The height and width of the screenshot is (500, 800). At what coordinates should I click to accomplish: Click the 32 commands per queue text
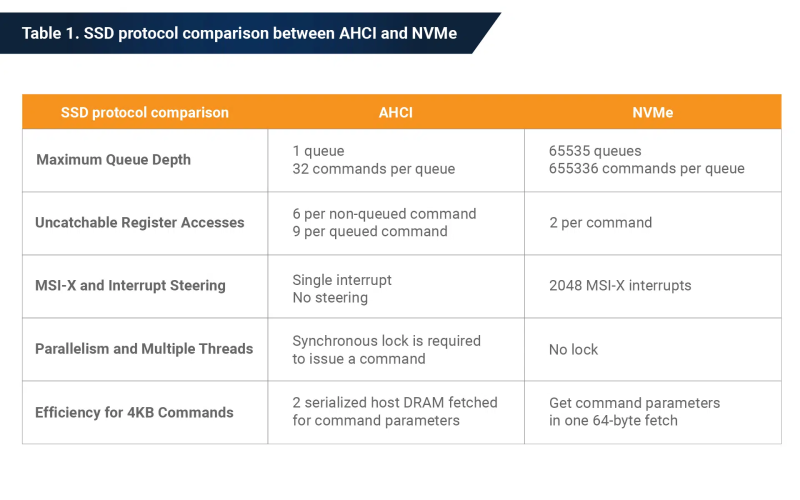point(373,169)
